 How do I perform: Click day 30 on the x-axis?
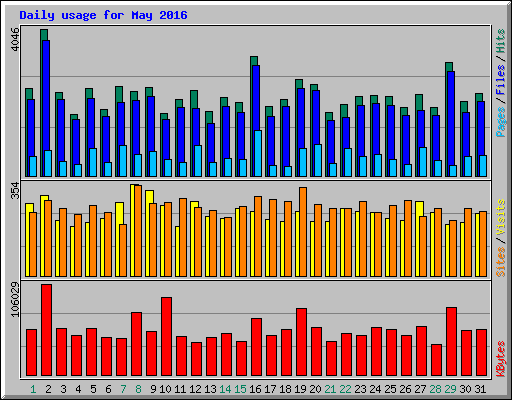465,389
